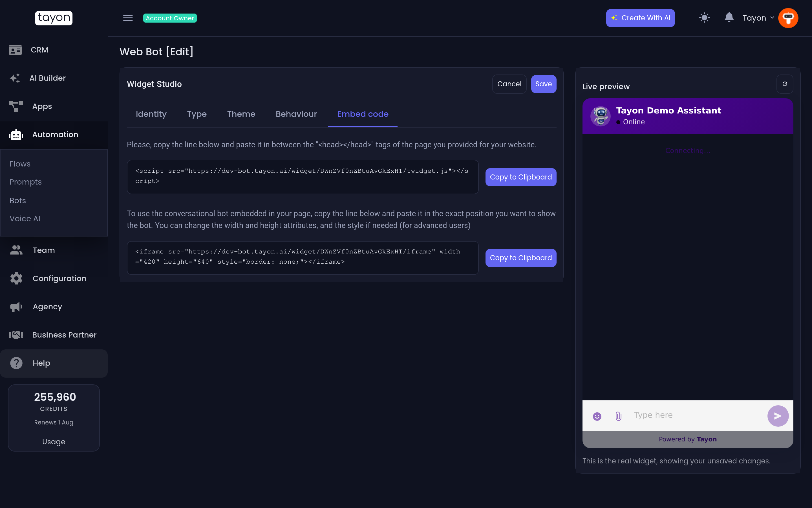Viewport: 812px width, 508px height.
Task: Open Apps in the sidebar
Action: point(54,106)
